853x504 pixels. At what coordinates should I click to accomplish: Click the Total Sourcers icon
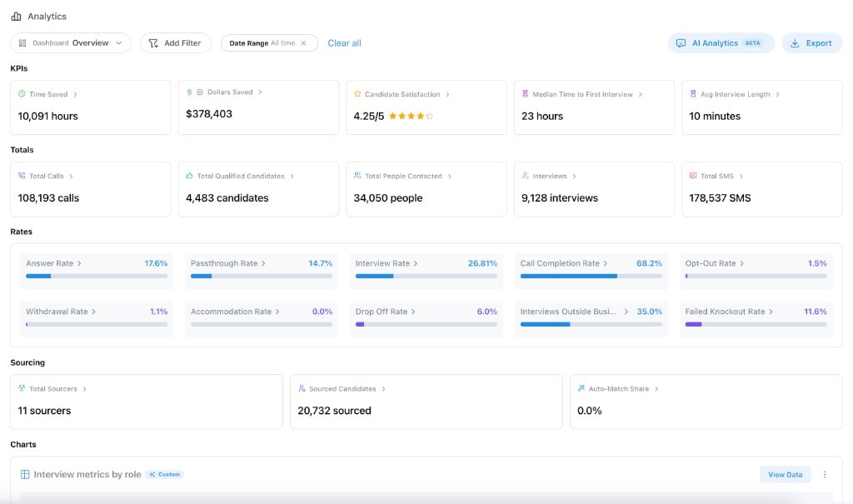22,388
